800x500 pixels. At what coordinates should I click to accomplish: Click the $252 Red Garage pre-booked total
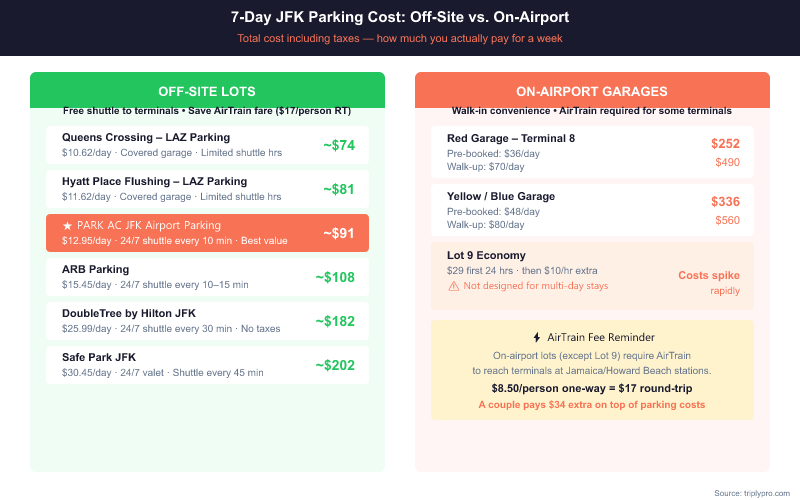[x=725, y=144]
